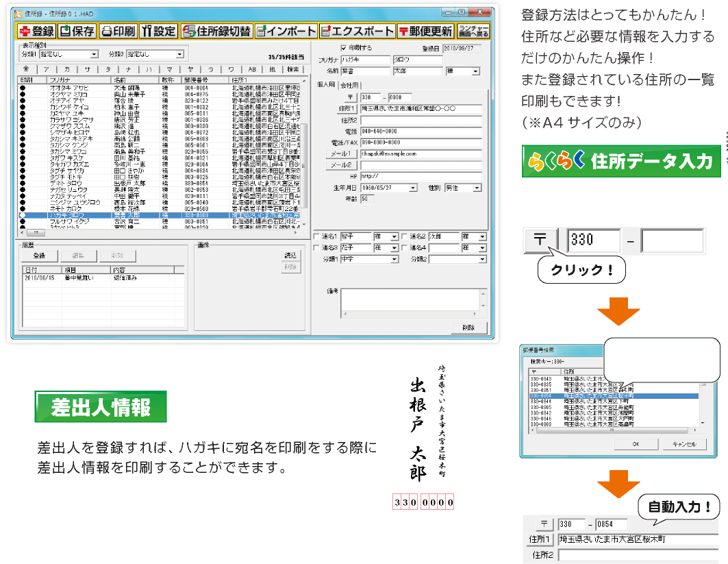The image size is (728, 564).
Task: Open 設定 settings from the toolbar
Action: (x=159, y=32)
